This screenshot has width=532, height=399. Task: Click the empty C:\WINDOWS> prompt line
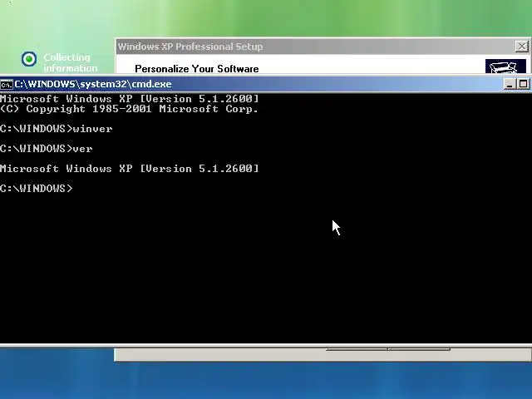(x=37, y=189)
